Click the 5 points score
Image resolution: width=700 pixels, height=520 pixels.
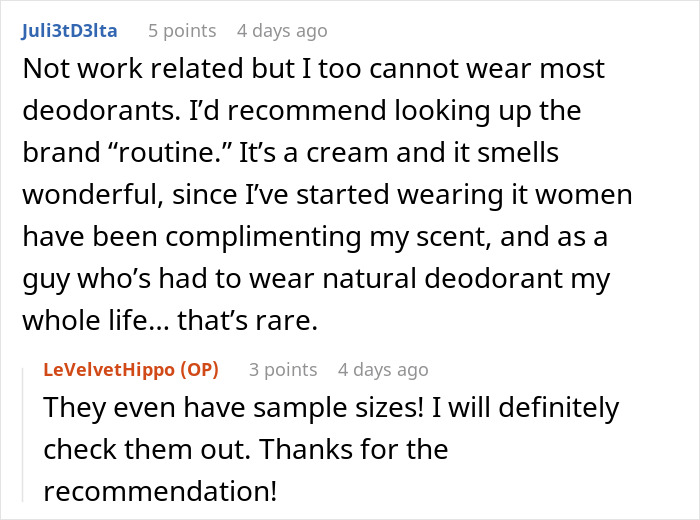point(182,31)
